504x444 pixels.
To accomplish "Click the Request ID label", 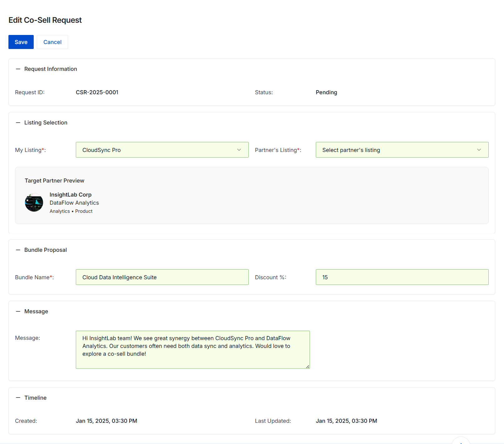I will pyautogui.click(x=30, y=92).
